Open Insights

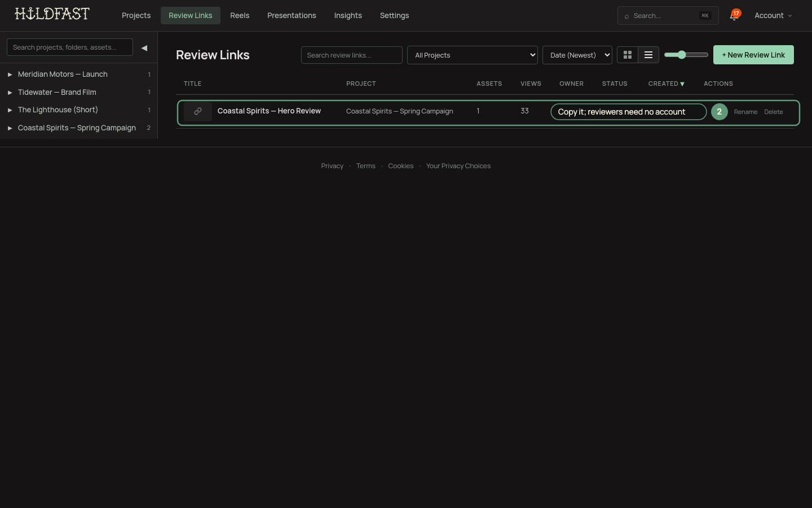[348, 16]
